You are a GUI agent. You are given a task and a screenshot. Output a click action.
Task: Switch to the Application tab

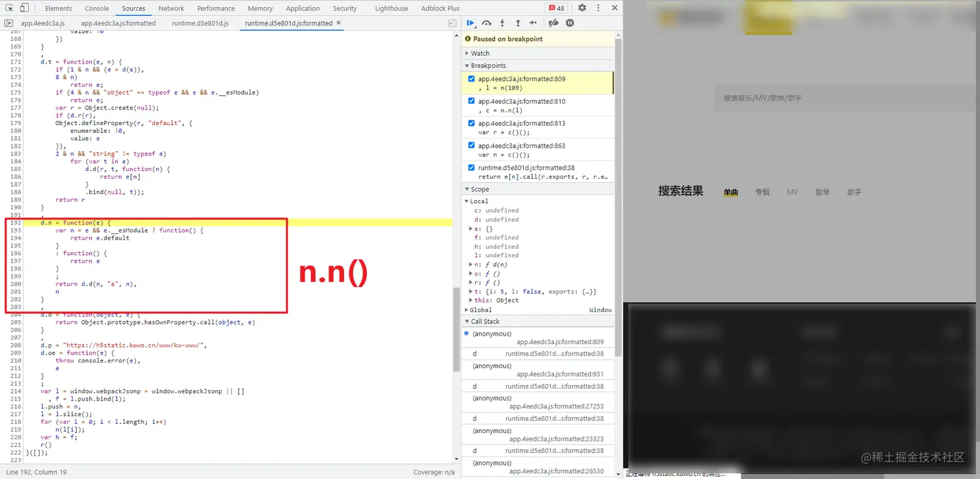[x=303, y=8]
